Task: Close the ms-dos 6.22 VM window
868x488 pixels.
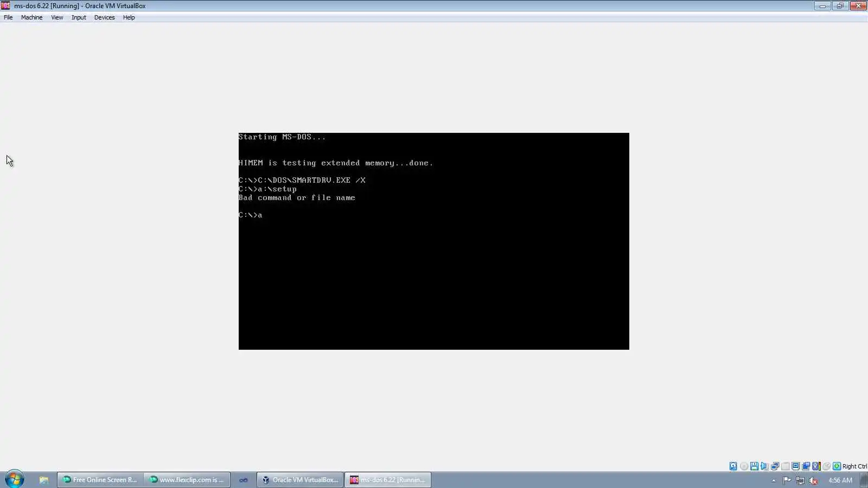Action: pyautogui.click(x=858, y=6)
